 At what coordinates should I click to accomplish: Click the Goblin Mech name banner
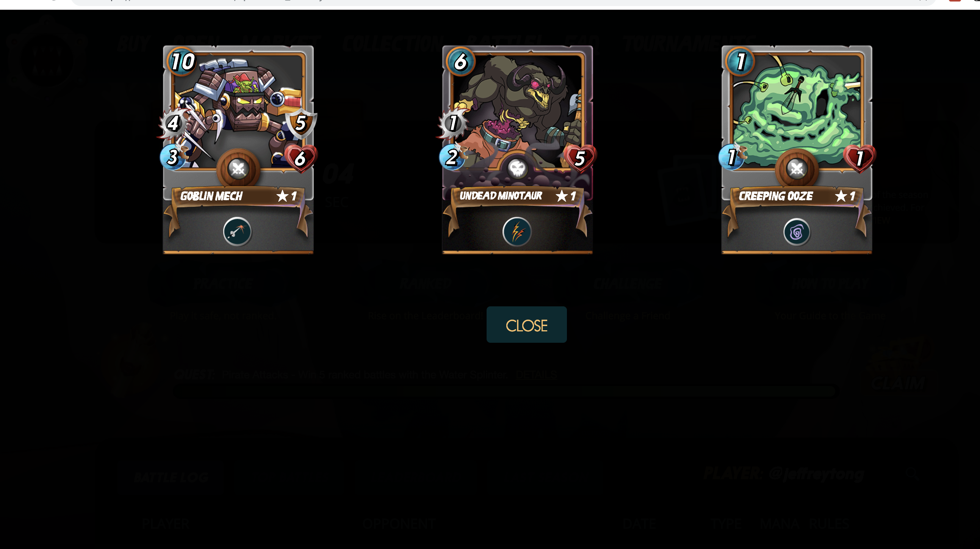point(238,196)
